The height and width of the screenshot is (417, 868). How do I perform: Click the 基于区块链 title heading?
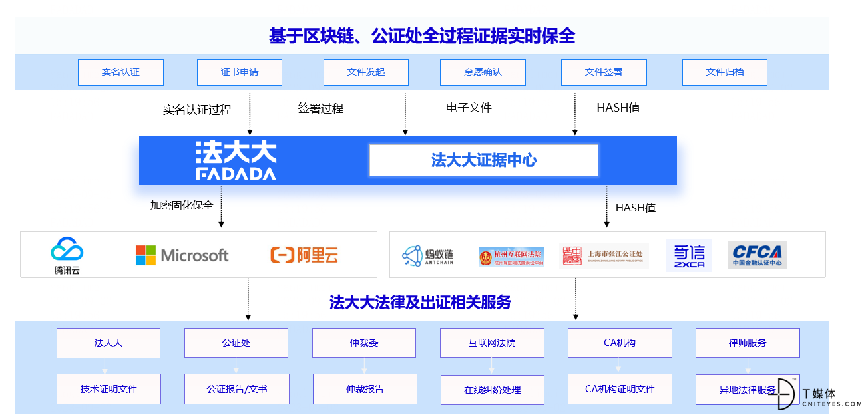pos(421,36)
